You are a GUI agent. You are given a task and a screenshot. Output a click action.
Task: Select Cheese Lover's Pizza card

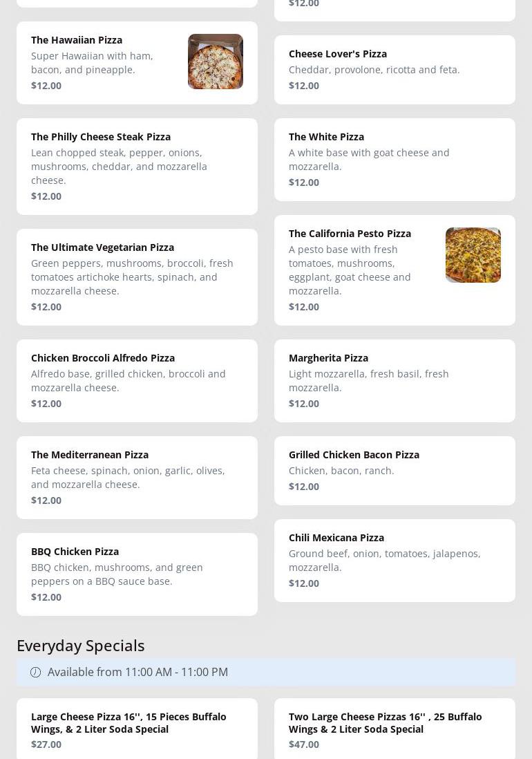click(394, 70)
